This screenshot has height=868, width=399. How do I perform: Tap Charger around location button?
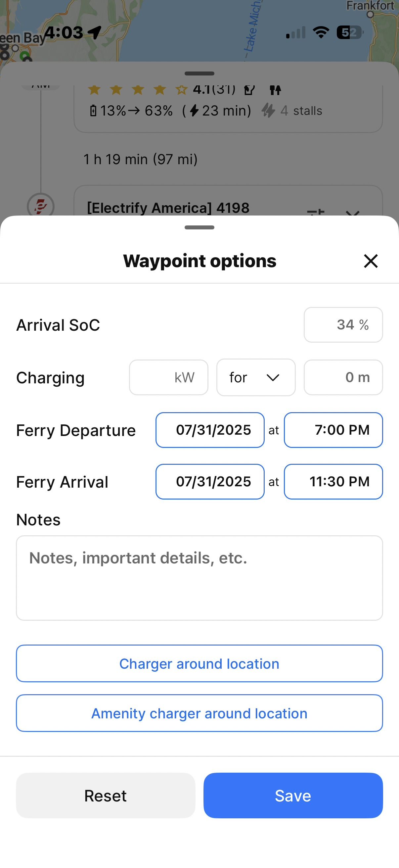[x=199, y=663]
